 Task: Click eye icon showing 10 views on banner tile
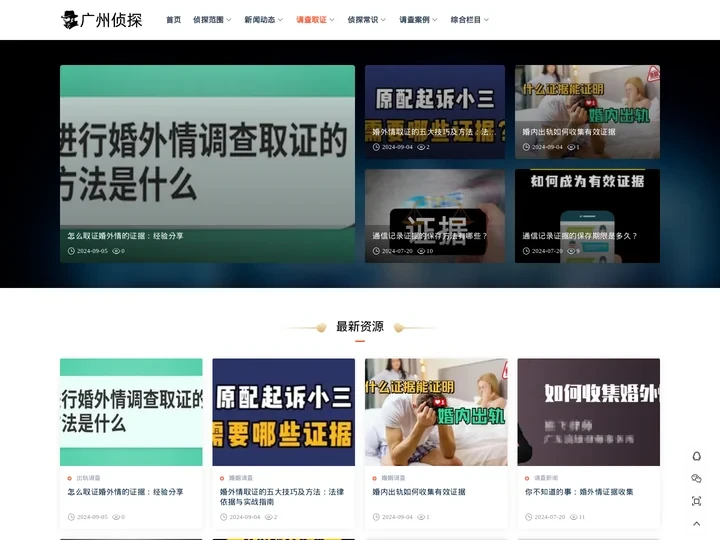click(421, 251)
